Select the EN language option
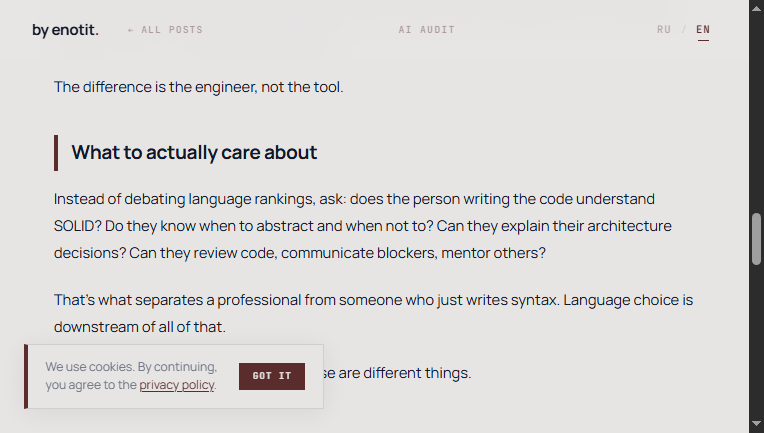The width and height of the screenshot is (764, 433). pos(703,30)
